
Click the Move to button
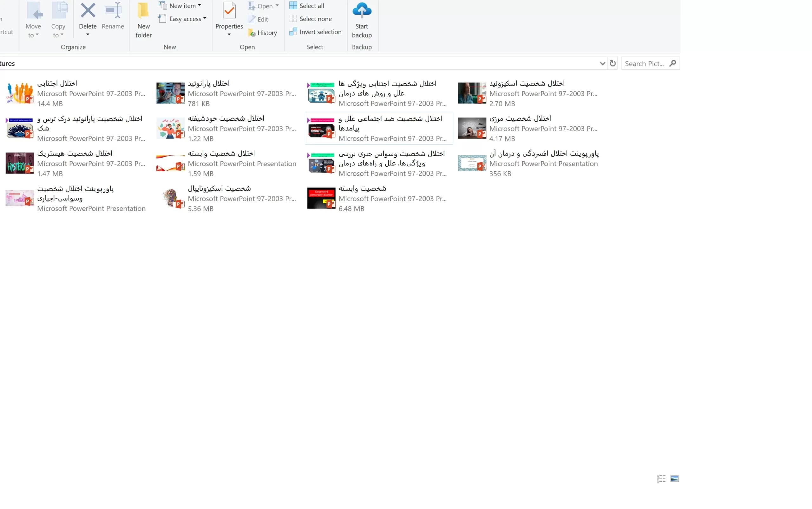33,20
